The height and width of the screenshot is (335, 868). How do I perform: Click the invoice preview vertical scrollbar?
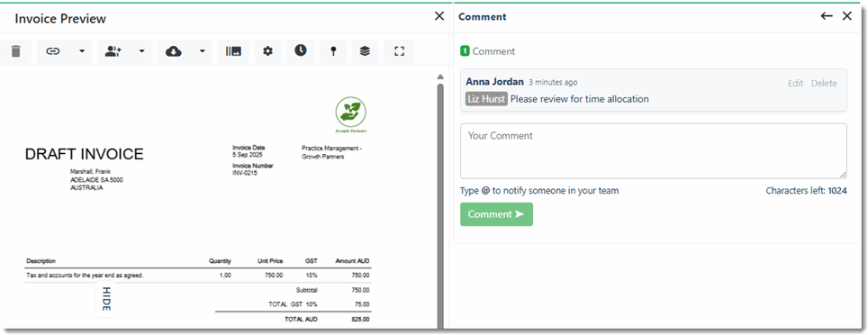(440, 205)
